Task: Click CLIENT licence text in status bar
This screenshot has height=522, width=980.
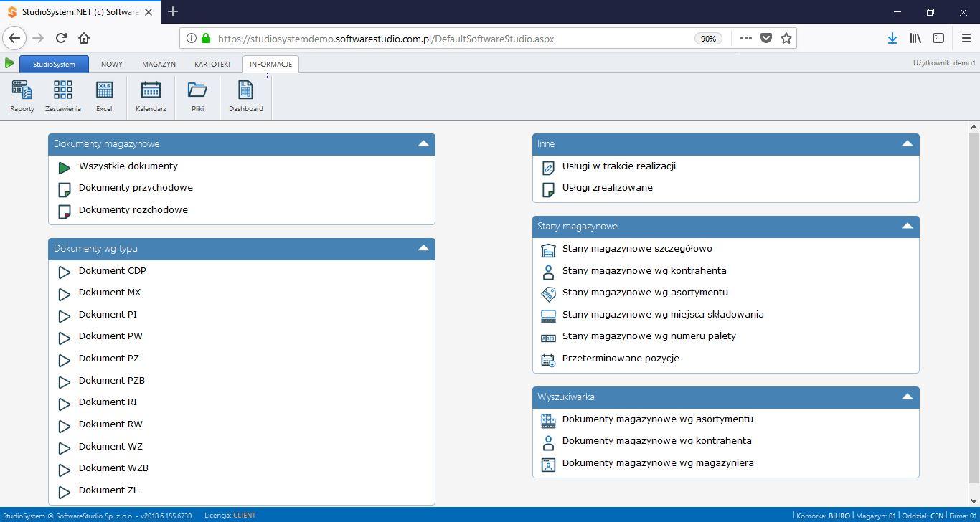Action: [245, 515]
